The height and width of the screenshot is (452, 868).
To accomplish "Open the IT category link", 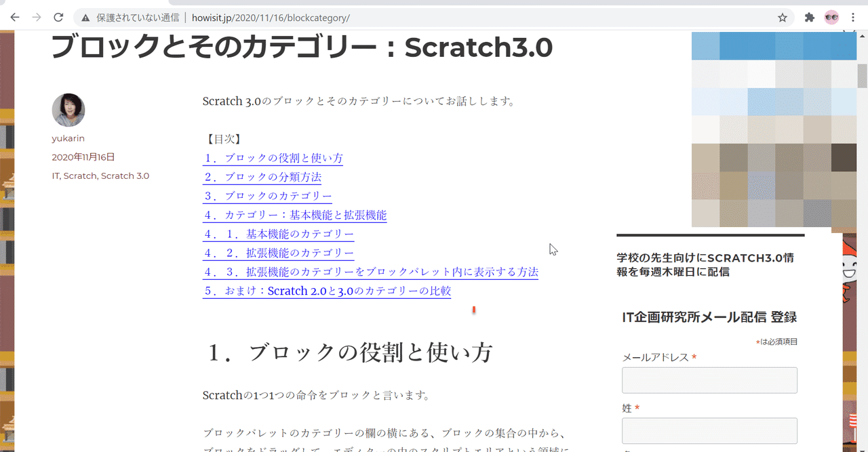I will coord(55,176).
